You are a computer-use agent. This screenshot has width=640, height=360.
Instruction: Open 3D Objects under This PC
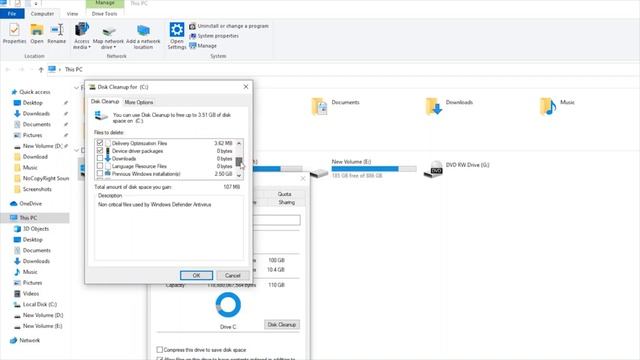[36, 229]
